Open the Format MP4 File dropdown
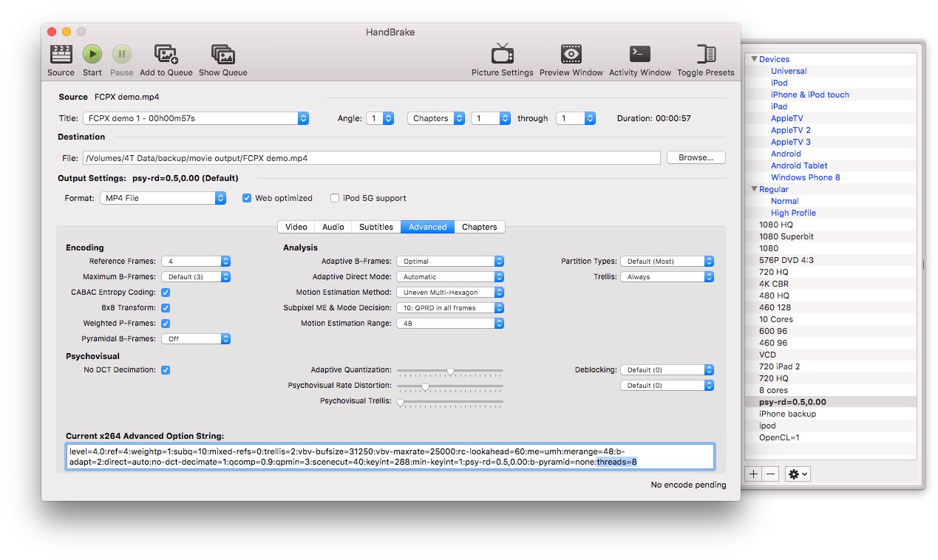The image size is (938, 560). (163, 198)
